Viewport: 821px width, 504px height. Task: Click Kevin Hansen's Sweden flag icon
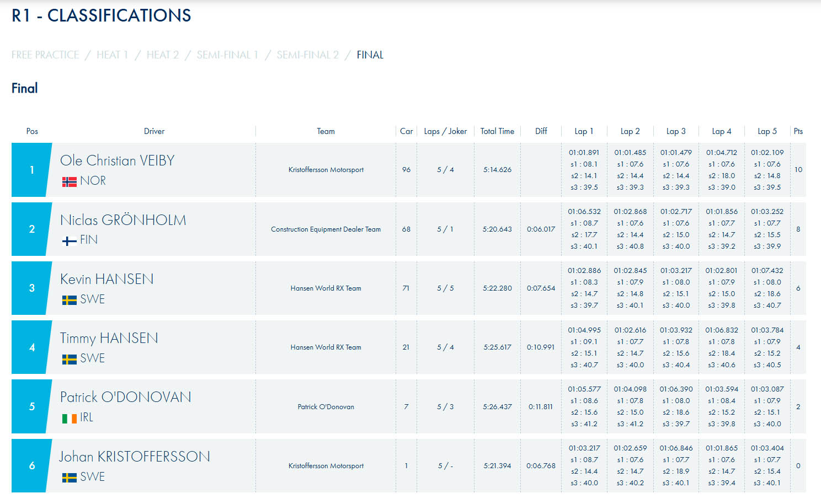(x=70, y=300)
